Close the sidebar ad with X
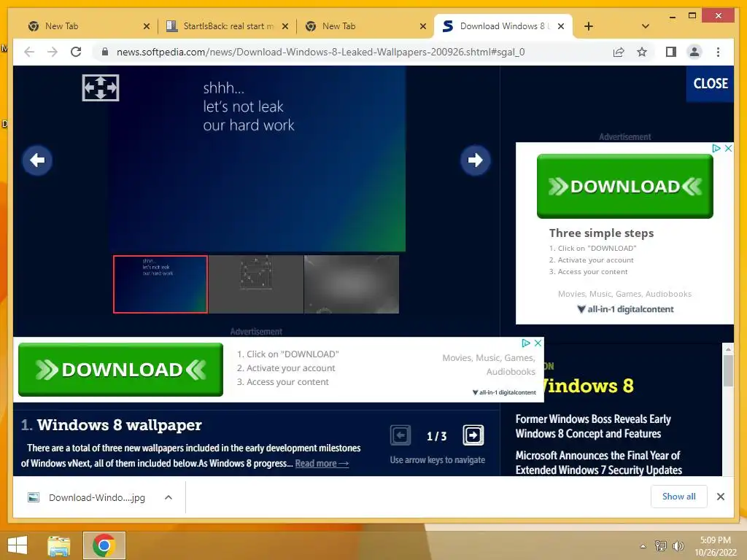This screenshot has width=747, height=560. click(729, 148)
